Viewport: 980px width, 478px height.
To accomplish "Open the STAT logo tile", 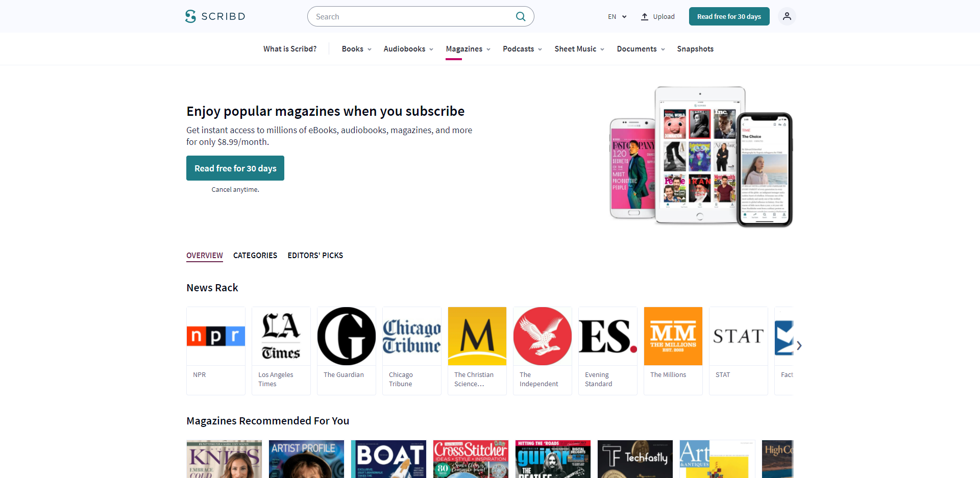I will point(739,336).
